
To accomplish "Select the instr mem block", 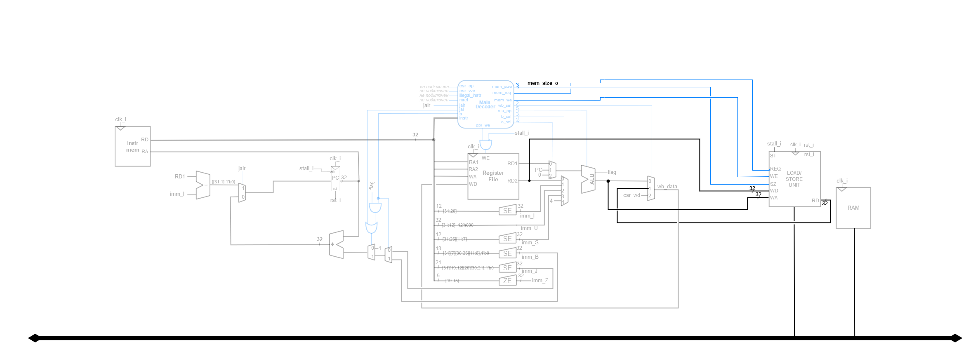I will tap(132, 146).
